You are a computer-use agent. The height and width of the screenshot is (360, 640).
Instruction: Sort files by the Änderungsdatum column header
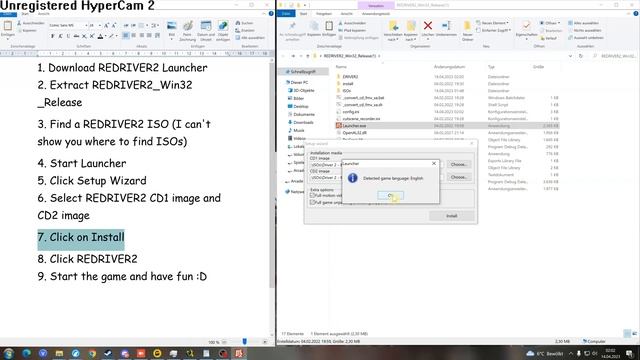[449, 67]
